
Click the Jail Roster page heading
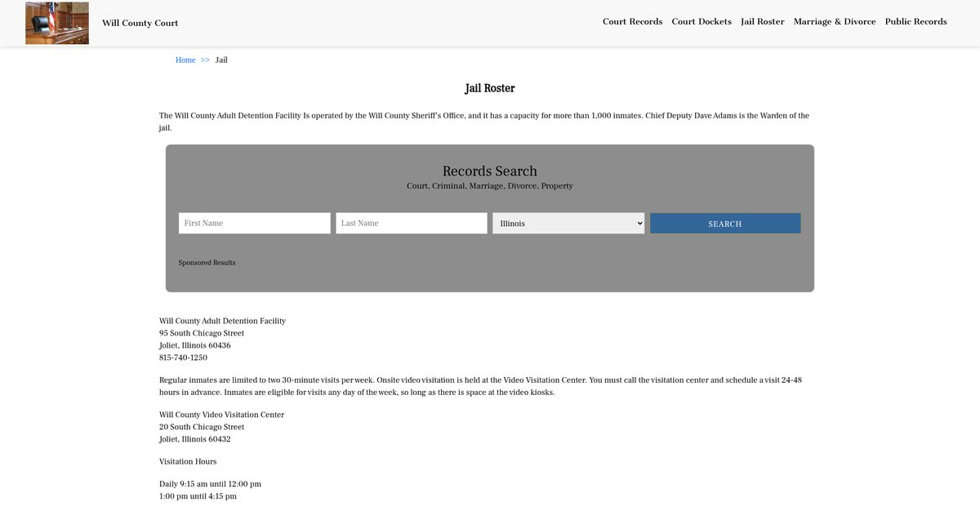490,88
